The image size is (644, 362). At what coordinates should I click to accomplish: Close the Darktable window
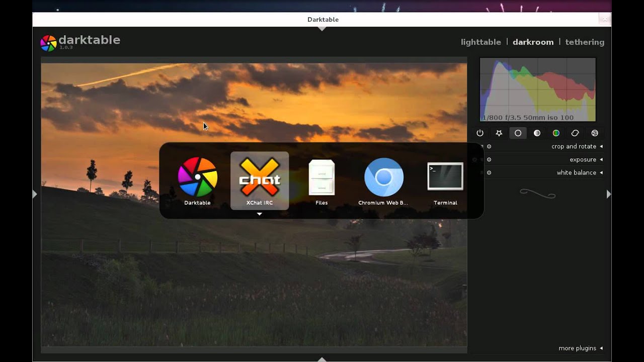click(x=605, y=19)
